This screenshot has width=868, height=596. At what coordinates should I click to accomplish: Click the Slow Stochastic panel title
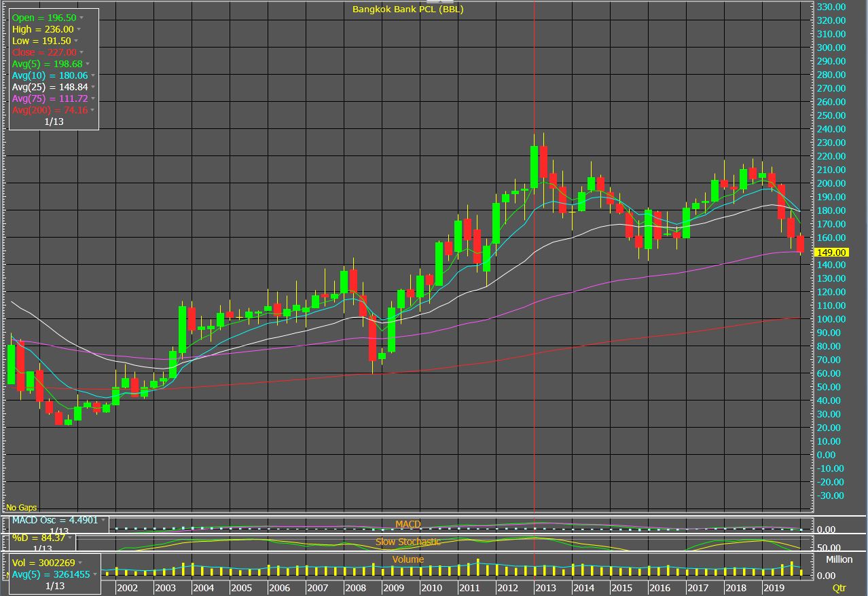click(x=408, y=542)
